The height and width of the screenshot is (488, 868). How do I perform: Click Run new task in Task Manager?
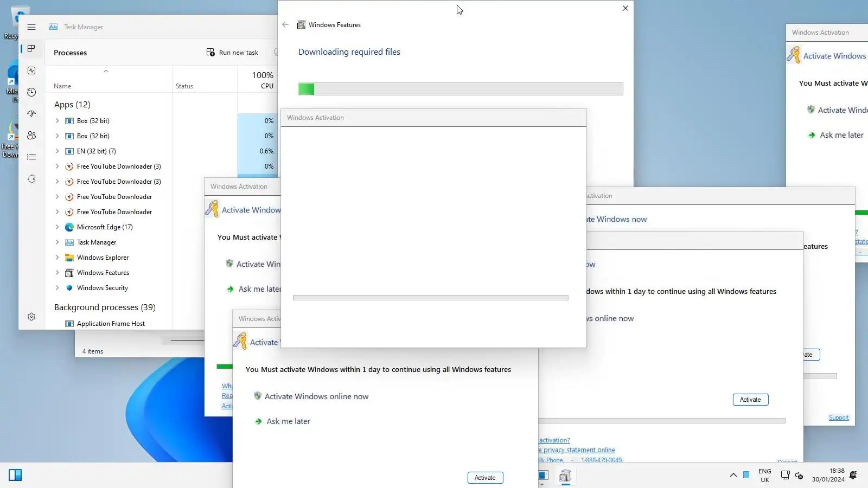pos(232,53)
